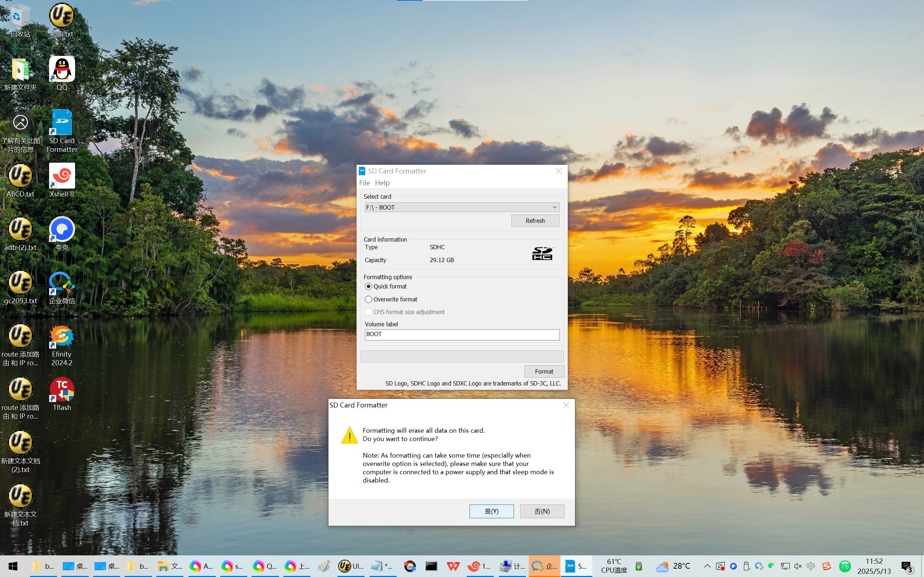Open the WPS icon in taskbar
Image resolution: width=924 pixels, height=577 pixels.
click(453, 566)
